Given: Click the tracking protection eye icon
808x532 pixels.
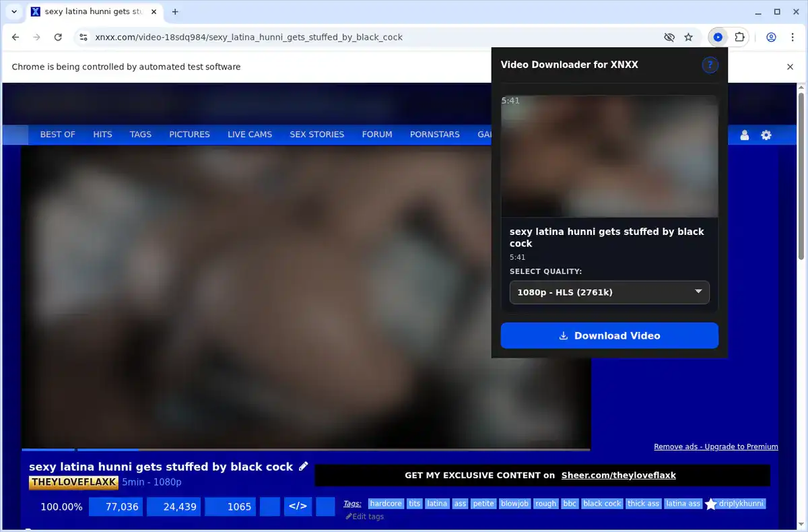Looking at the screenshot, I should click(x=669, y=37).
